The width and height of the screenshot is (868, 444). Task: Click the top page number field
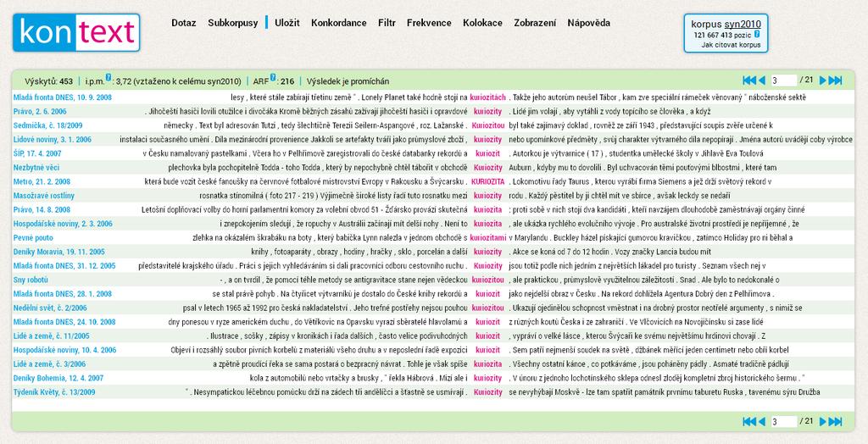tap(783, 80)
